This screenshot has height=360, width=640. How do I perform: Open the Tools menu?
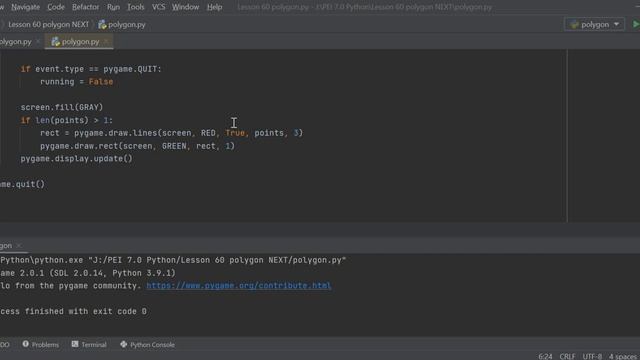point(136,7)
